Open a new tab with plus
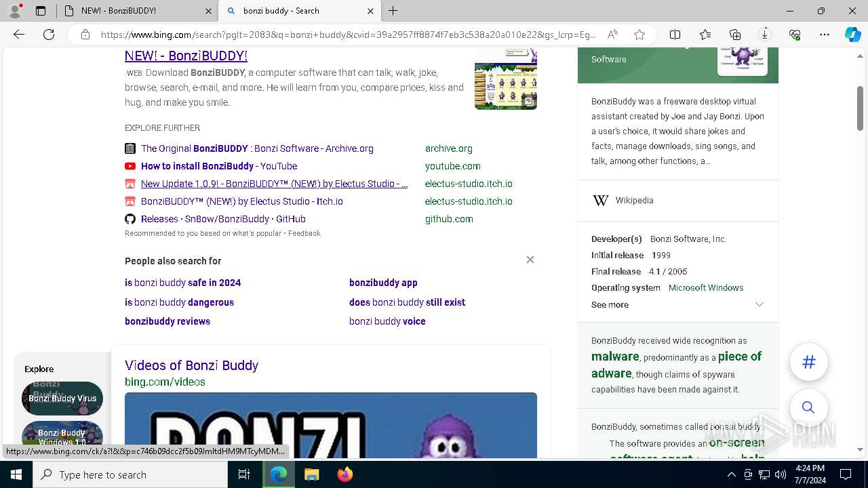The width and height of the screenshot is (868, 488). point(393,11)
